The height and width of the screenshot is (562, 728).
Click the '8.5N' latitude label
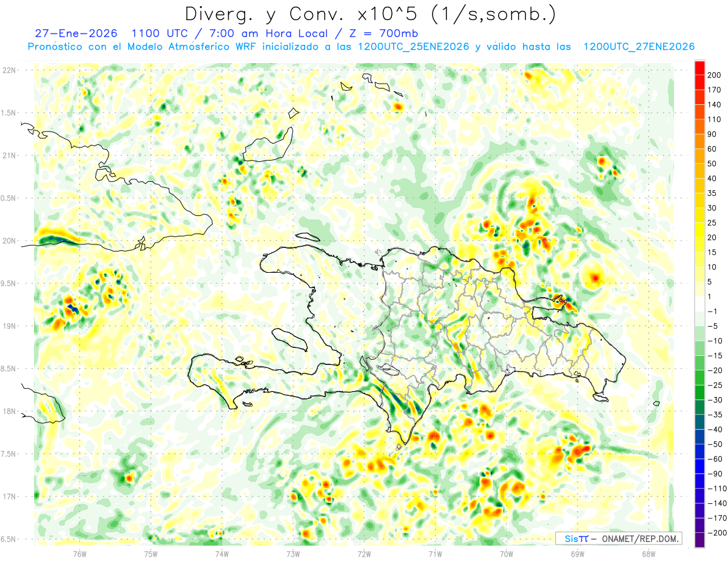click(9, 369)
